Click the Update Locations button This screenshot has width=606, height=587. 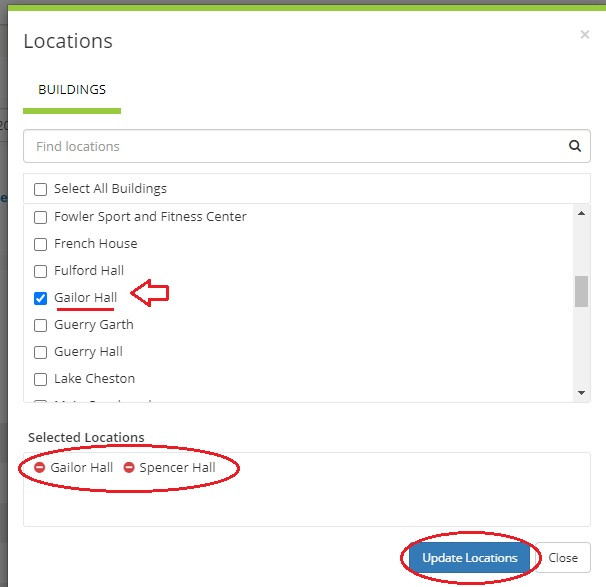(470, 558)
